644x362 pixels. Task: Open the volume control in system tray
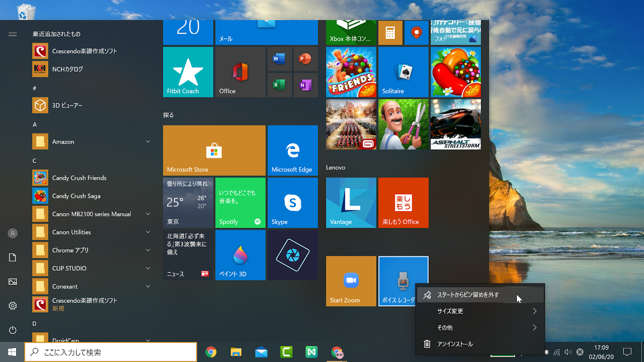[x=568, y=352]
